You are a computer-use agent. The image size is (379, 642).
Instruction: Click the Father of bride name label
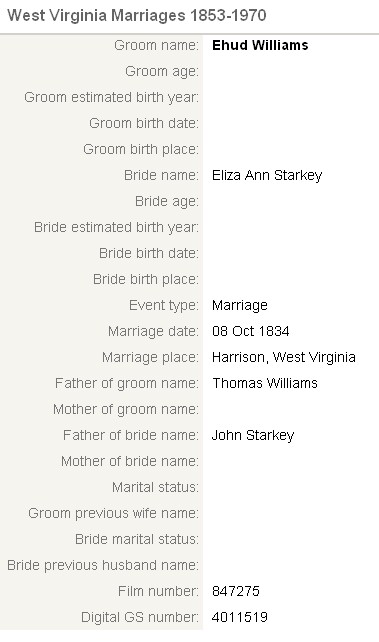click(131, 435)
